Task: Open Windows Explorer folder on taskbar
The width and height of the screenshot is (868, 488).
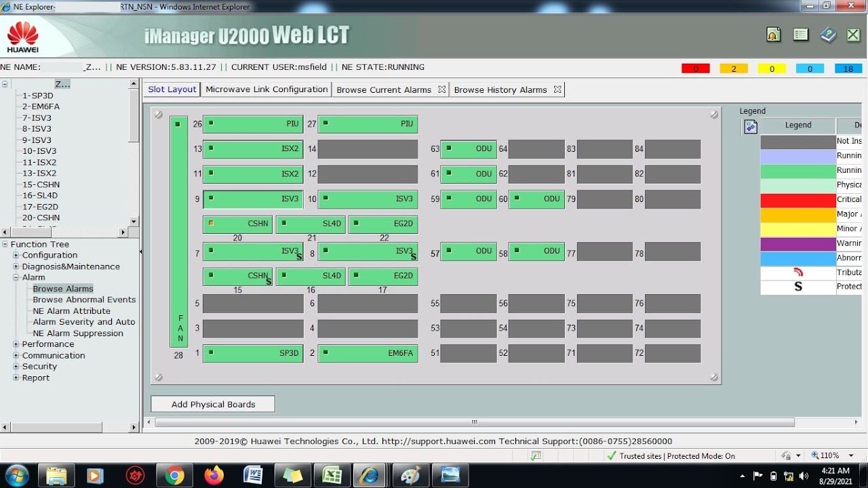Action: click(x=56, y=476)
